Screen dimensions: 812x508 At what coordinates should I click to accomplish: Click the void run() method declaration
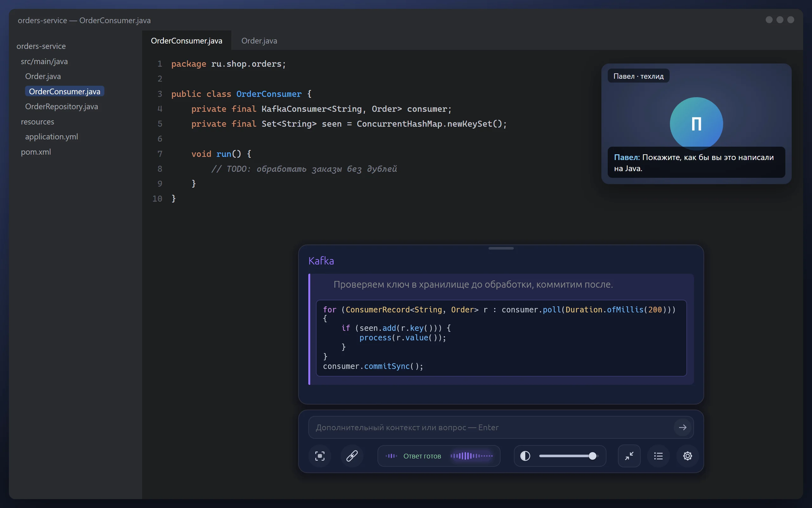click(x=221, y=154)
